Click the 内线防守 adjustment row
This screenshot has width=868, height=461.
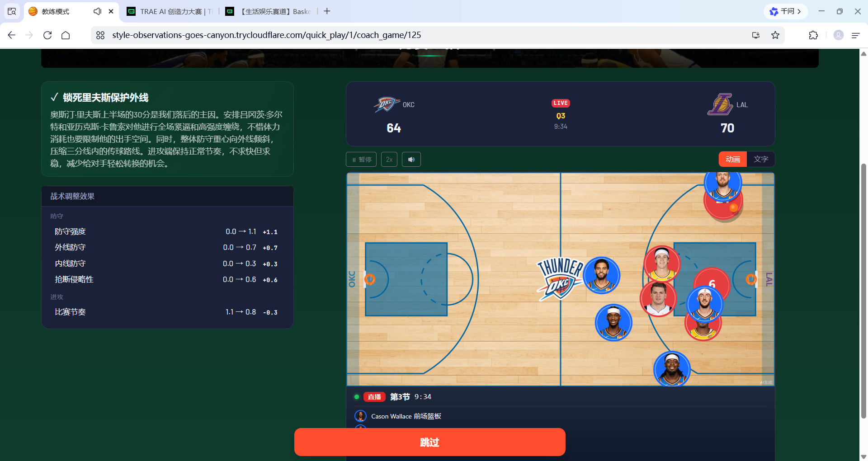167,263
